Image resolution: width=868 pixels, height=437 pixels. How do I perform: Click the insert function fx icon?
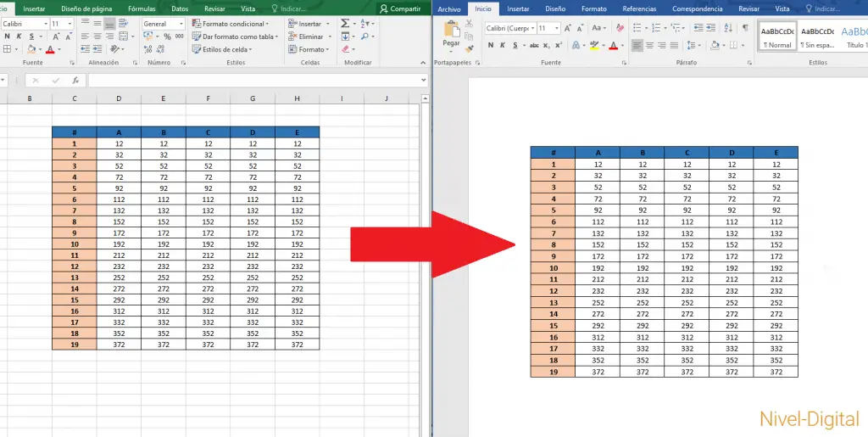[75, 81]
